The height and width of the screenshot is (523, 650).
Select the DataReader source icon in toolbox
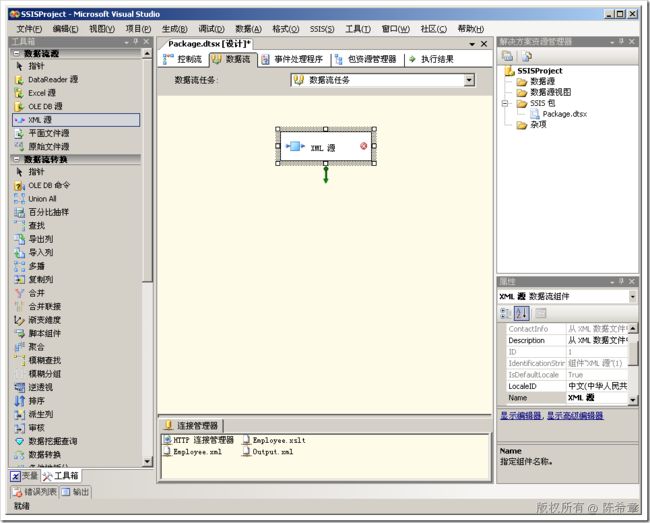19,80
